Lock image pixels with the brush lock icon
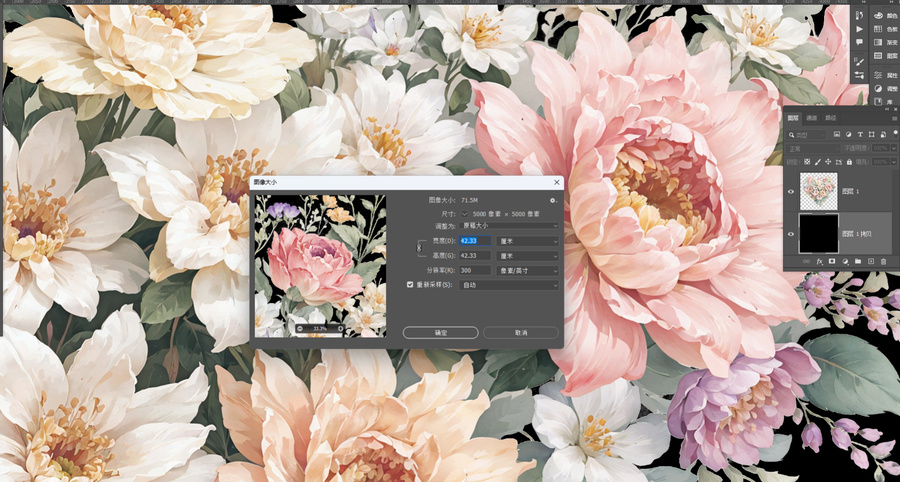This screenshot has width=900, height=482. click(x=818, y=161)
